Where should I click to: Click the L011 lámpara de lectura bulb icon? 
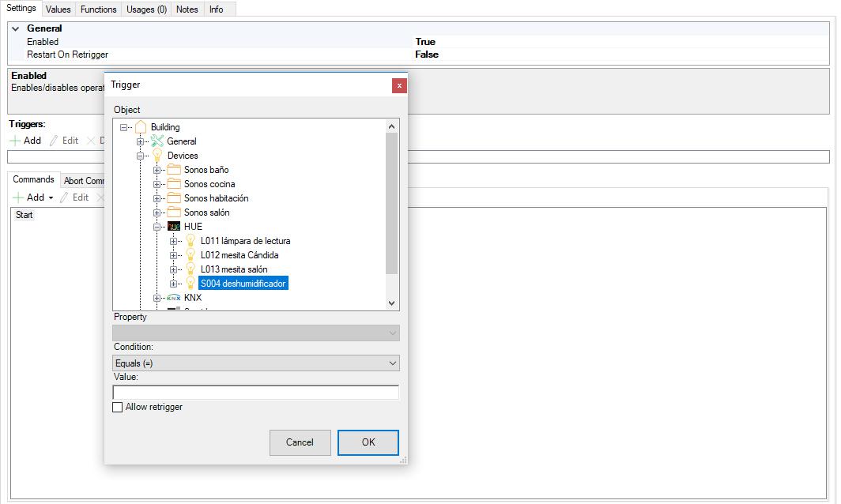tap(190, 241)
